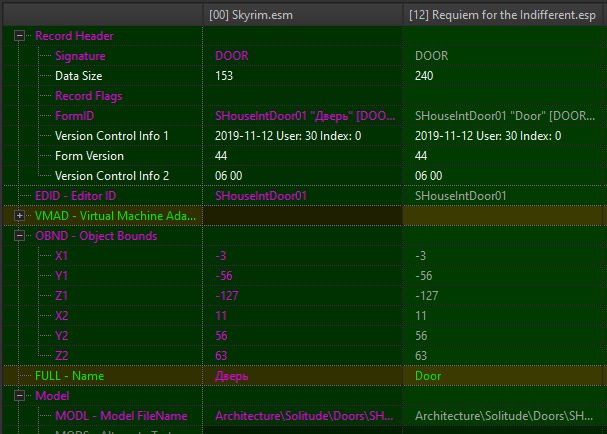The width and height of the screenshot is (607, 434).
Task: Click Form Version 44 in Skyrim.esm column
Action: click(x=221, y=156)
